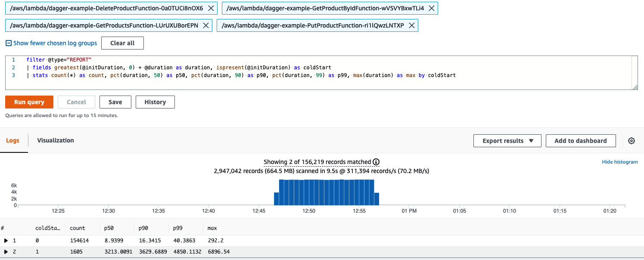
Task: Open query History
Action: (155, 102)
